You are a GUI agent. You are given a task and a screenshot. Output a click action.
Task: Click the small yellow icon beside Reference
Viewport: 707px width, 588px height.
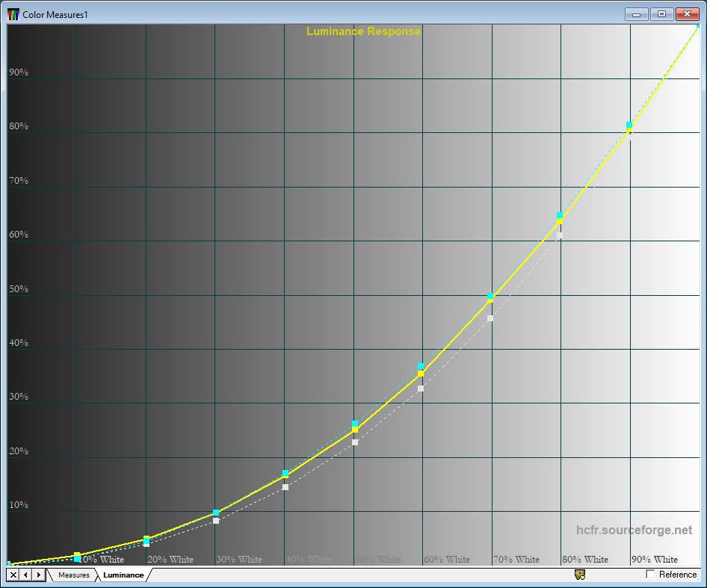[x=579, y=574]
